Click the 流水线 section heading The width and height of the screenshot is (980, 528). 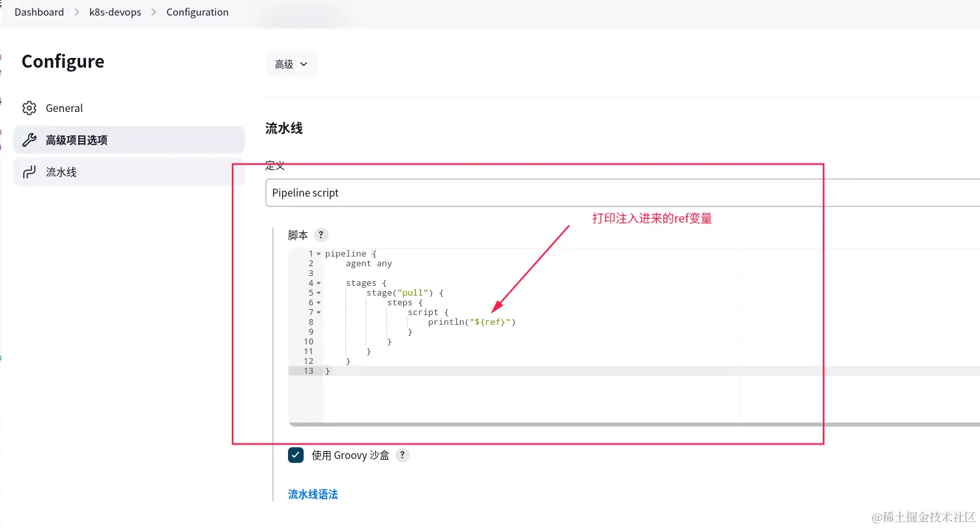point(284,128)
